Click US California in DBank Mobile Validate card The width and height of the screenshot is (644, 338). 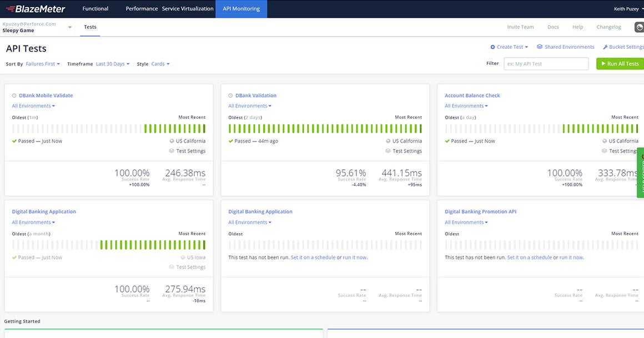click(x=187, y=141)
